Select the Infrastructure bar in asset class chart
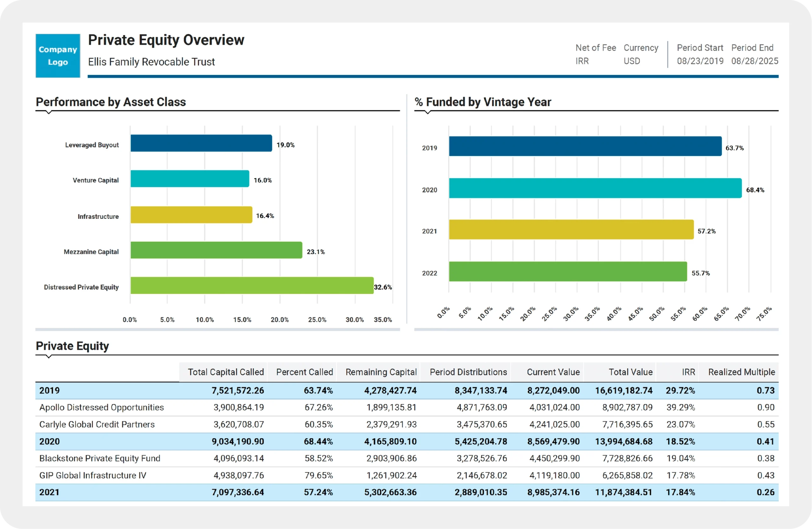The height and width of the screenshot is (529, 812). coord(191,216)
